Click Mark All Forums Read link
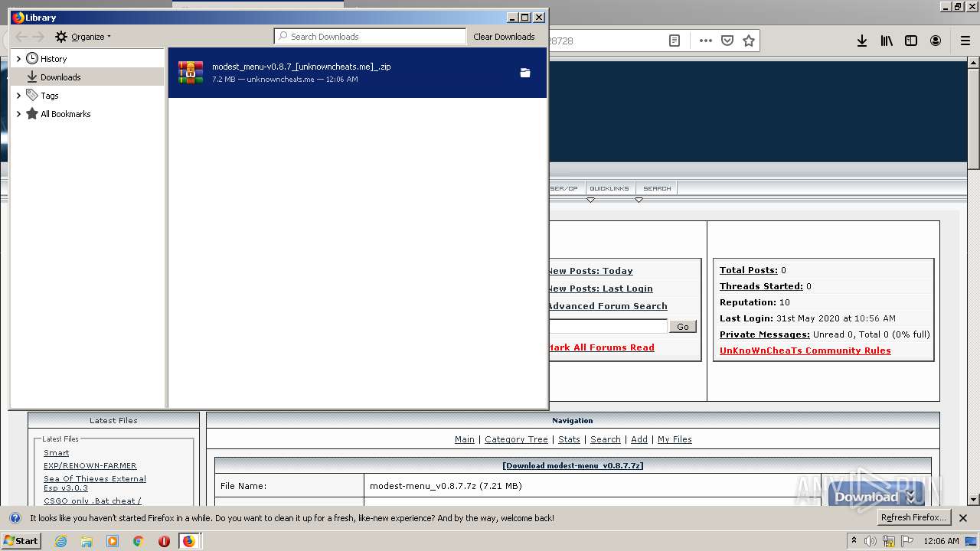The width and height of the screenshot is (980, 551). click(601, 347)
